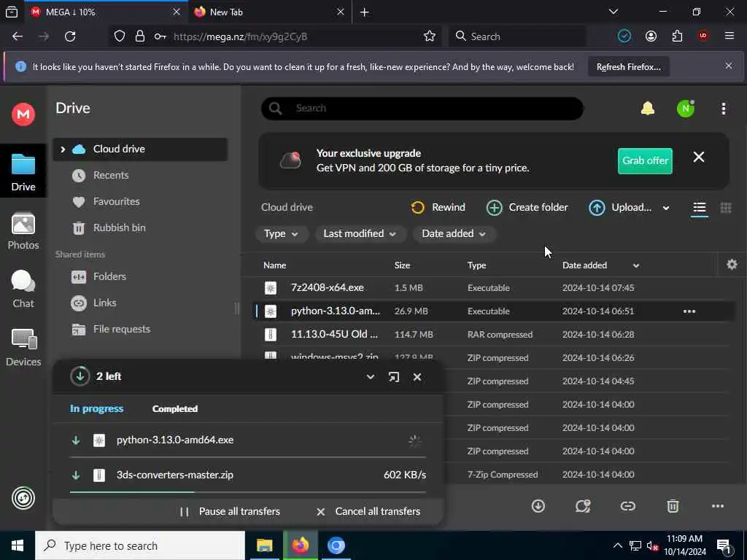
Task: Open the vertical three-dot menu near avatar
Action: point(723,109)
